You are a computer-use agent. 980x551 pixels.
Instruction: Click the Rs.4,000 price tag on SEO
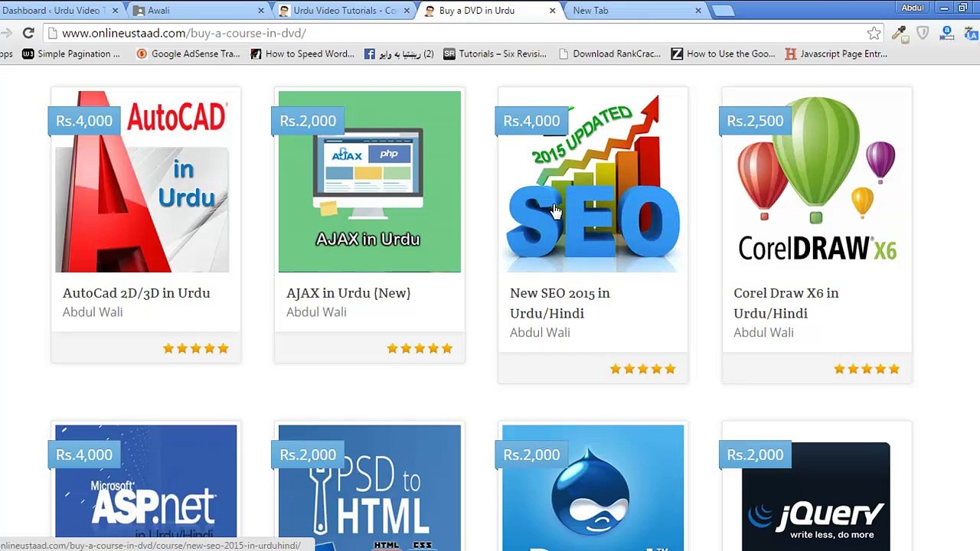(x=531, y=121)
